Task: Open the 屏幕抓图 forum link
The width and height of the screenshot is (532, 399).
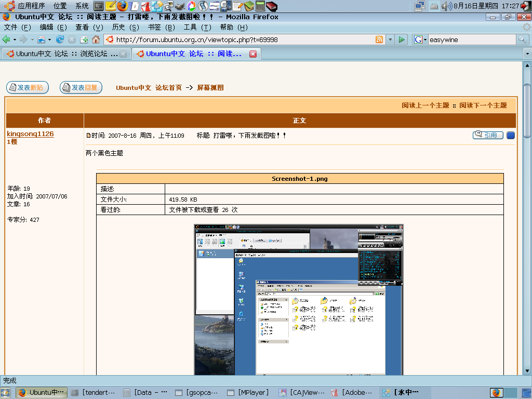Action: click(210, 87)
